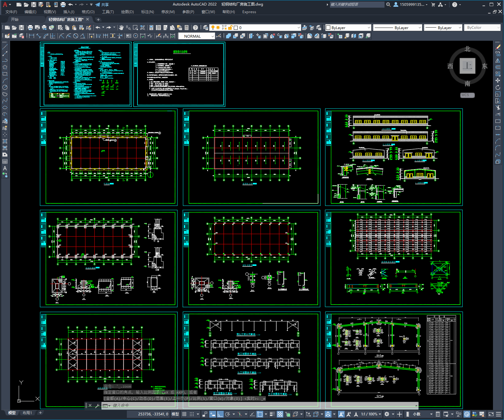Select the Multiline Text A tool

(5, 168)
